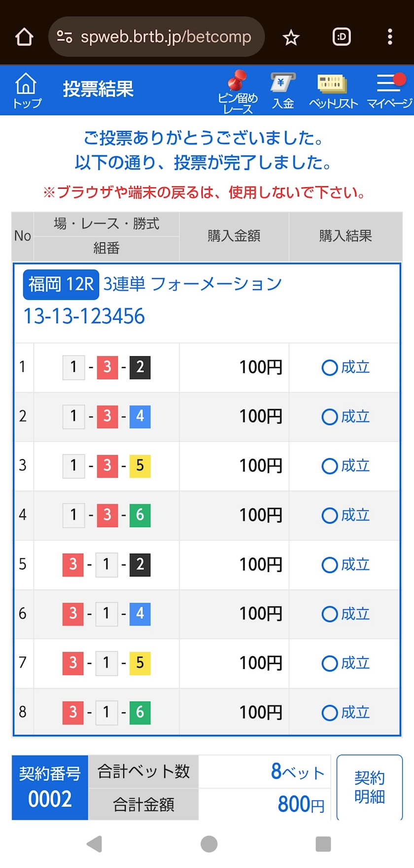Click the address bar URL

(166, 37)
